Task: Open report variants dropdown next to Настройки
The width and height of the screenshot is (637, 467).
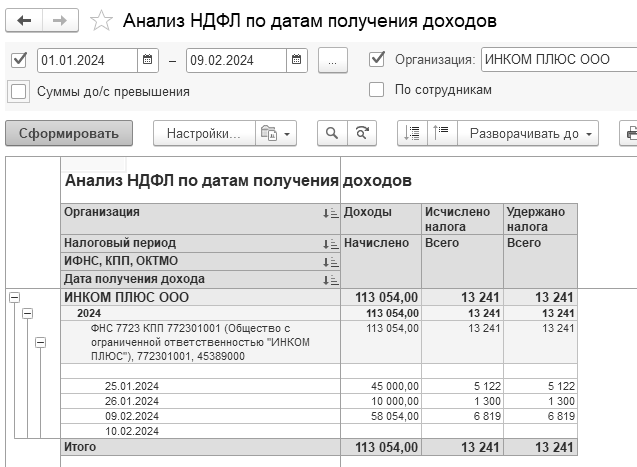Action: [x=276, y=133]
